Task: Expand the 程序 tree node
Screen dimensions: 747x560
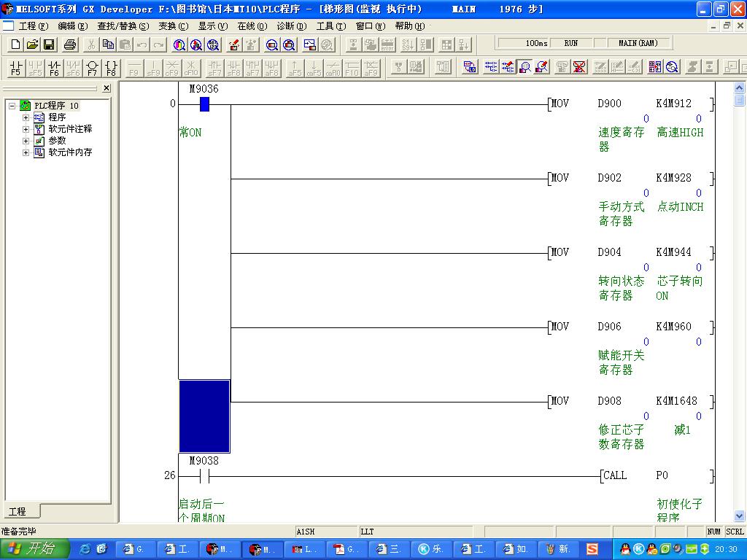Action: [26, 117]
